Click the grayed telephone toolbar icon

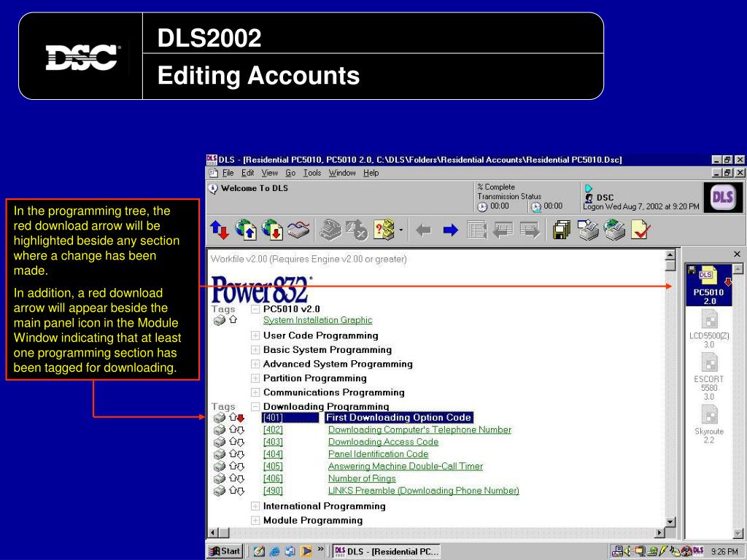point(330,230)
